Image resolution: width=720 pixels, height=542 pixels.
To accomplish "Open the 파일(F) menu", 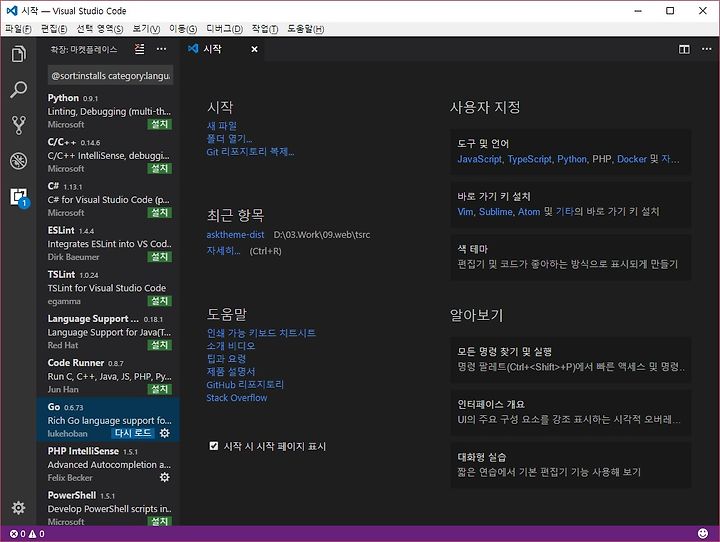I will tap(18, 29).
